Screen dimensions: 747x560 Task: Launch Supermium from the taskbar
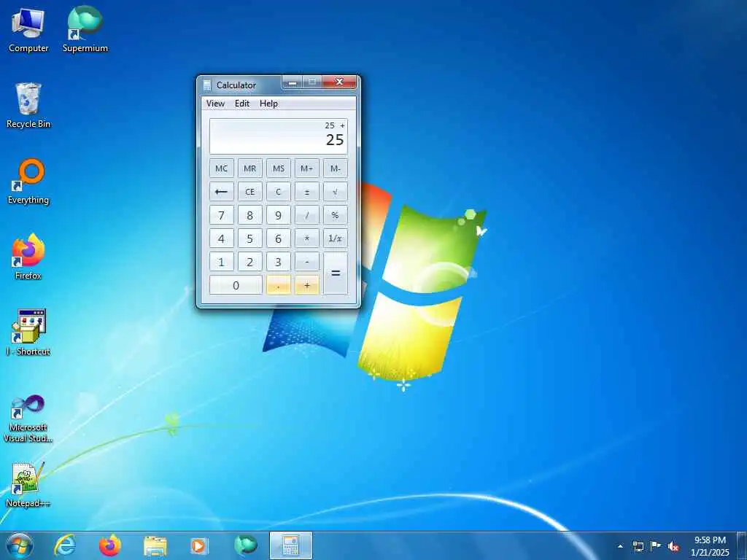point(245,545)
